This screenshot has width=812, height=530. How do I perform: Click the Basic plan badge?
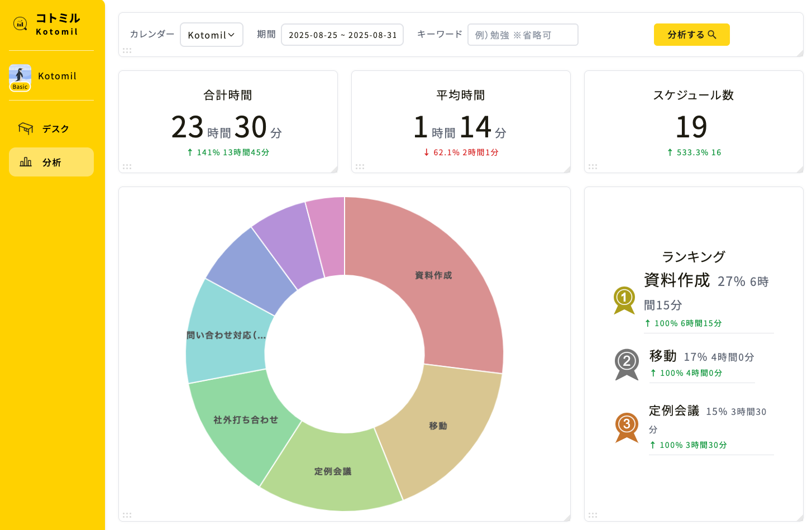pos(20,87)
